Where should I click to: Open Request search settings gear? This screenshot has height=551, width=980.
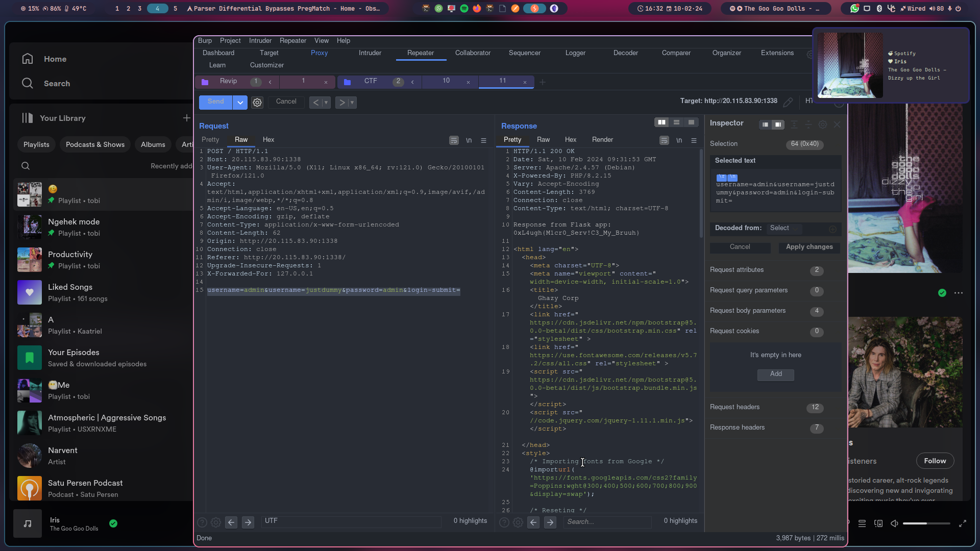[x=216, y=522]
